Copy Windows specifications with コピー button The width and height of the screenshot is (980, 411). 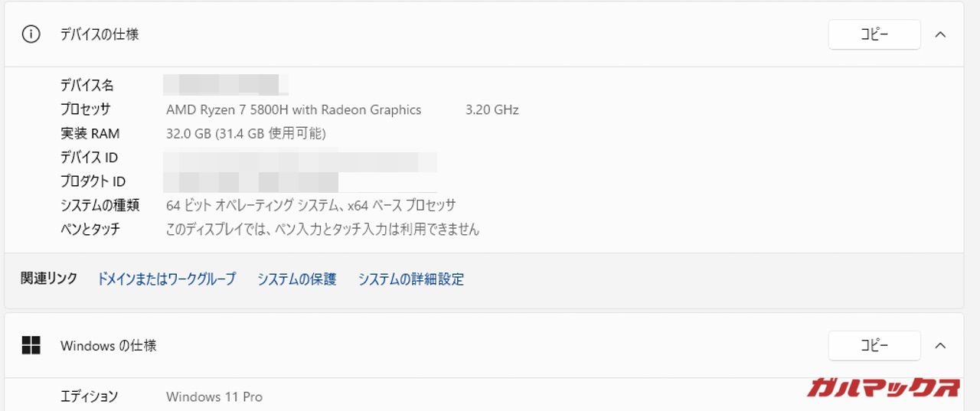pos(874,346)
